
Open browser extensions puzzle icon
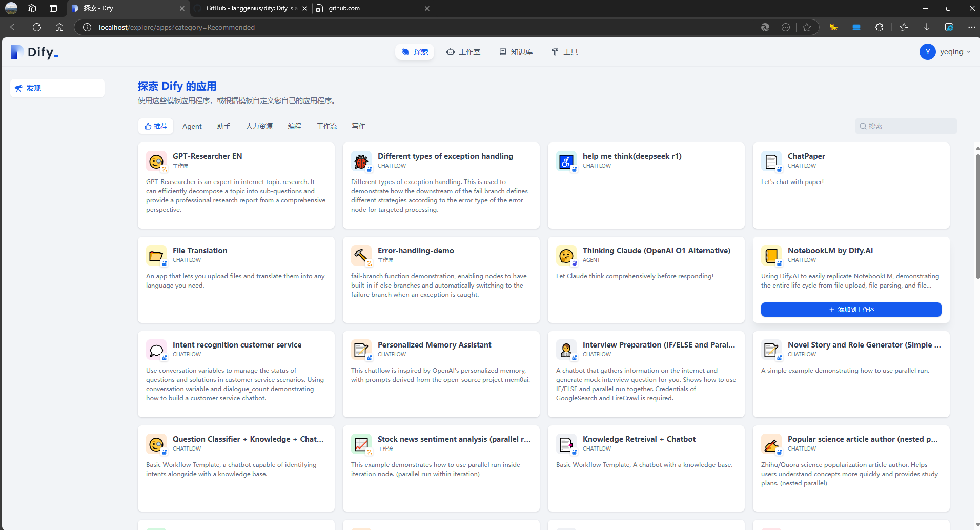click(x=879, y=27)
